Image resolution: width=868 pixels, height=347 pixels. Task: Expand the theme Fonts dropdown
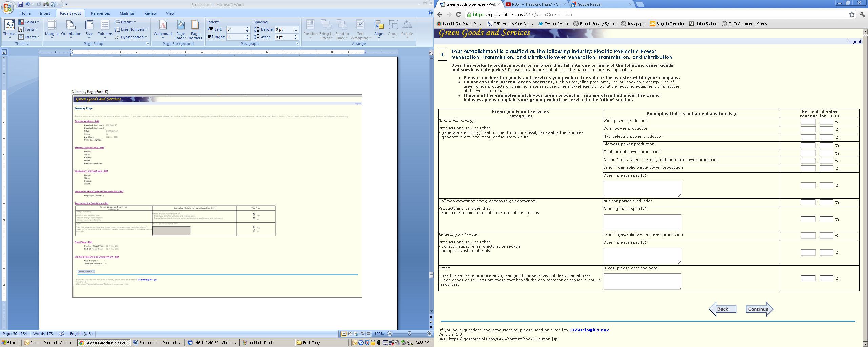click(28, 29)
